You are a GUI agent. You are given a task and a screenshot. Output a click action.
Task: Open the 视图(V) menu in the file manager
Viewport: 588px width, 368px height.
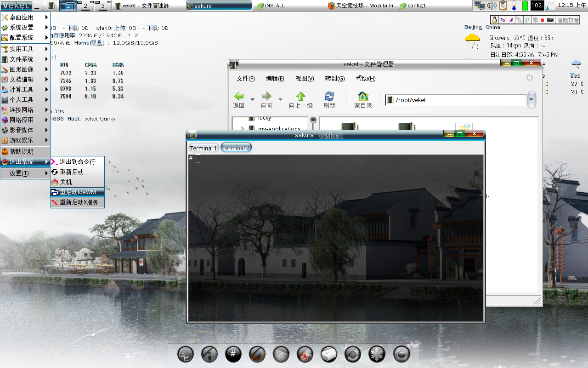305,79
